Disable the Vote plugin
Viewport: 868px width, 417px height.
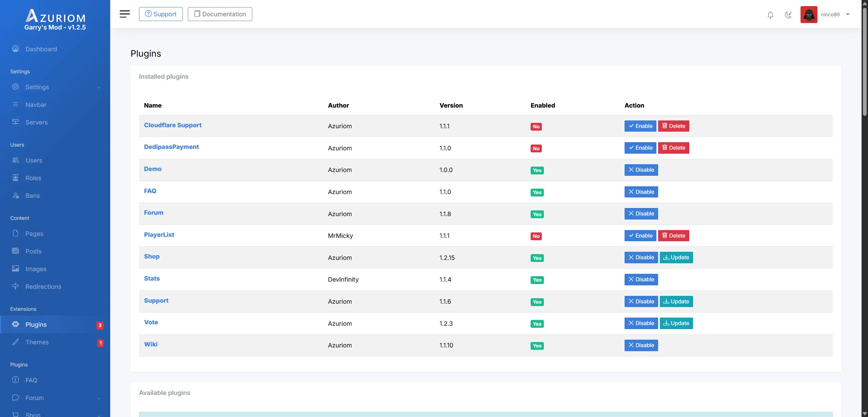pos(641,323)
